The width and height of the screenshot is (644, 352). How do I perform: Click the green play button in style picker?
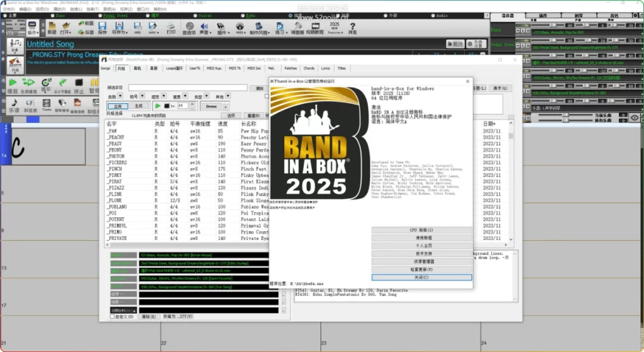pos(158,106)
